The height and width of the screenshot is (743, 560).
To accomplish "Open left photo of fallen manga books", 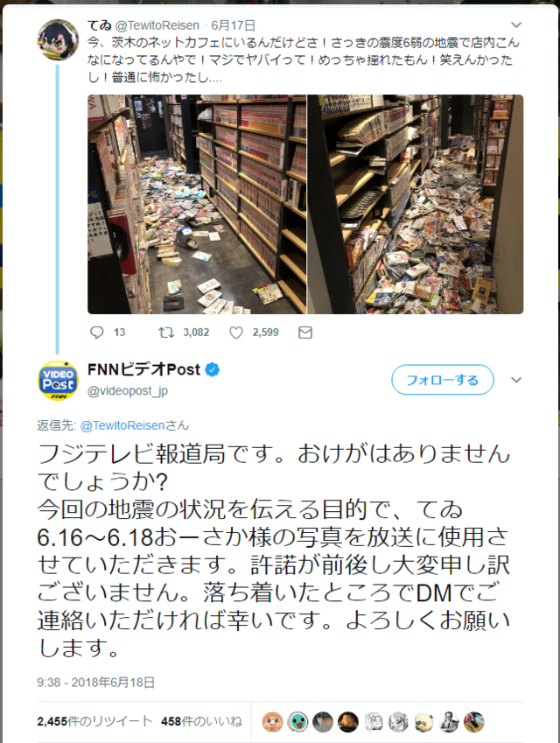I will point(197,204).
